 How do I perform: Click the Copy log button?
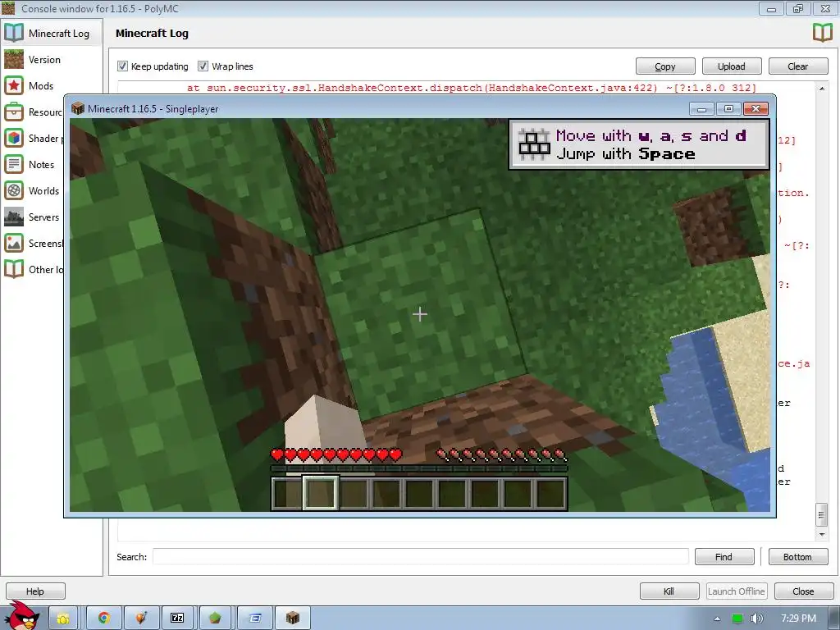(x=665, y=66)
